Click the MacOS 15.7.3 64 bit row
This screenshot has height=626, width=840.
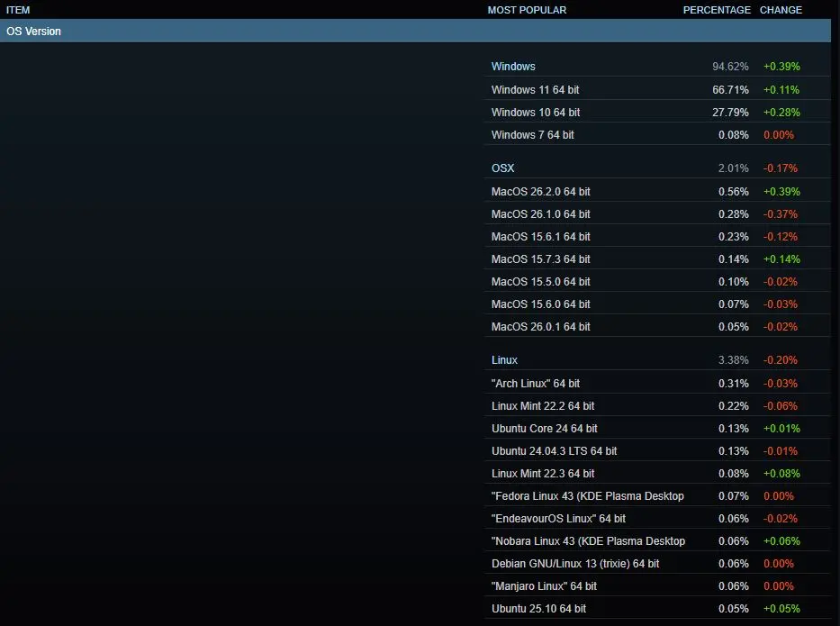pos(541,259)
